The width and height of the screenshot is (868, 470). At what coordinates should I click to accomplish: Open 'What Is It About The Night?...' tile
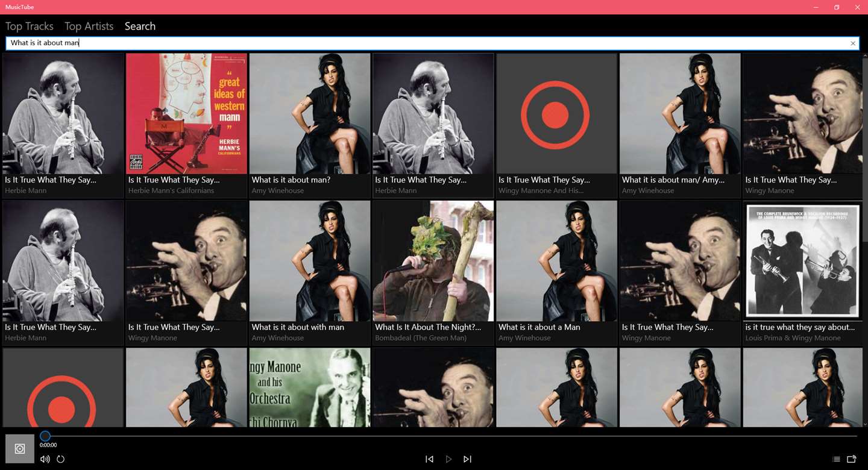433,273
